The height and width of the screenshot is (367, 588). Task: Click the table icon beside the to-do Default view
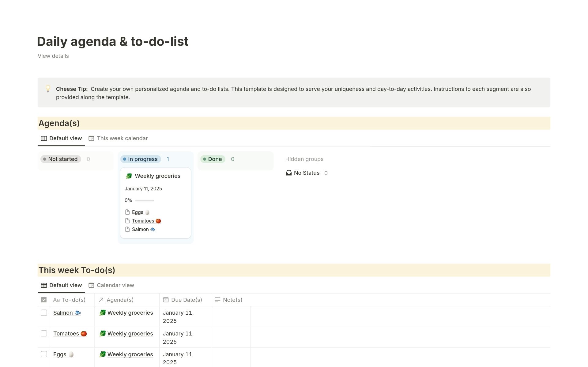[44, 285]
